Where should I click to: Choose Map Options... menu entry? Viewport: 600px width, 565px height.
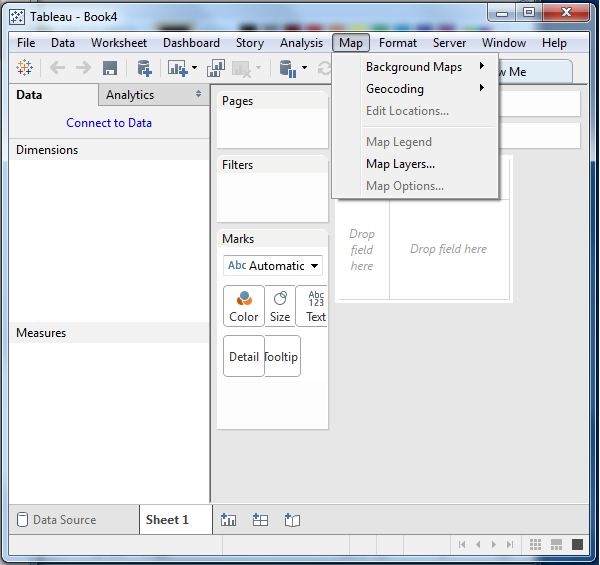click(x=415, y=186)
